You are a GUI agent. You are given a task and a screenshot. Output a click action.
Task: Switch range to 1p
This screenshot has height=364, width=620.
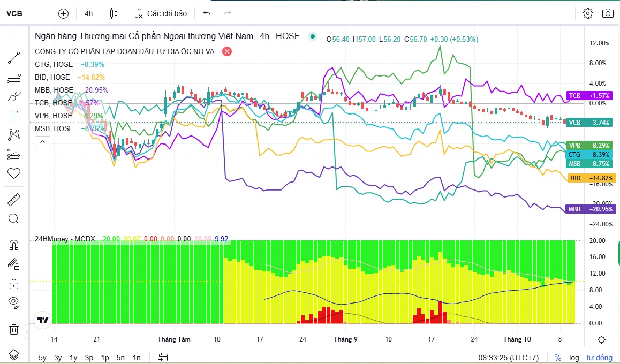[x=105, y=358]
